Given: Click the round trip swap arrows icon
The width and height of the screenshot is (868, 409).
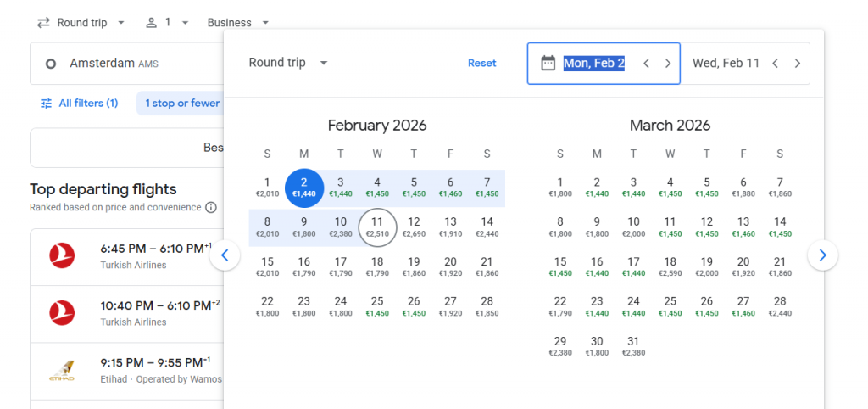Looking at the screenshot, I should click(43, 23).
